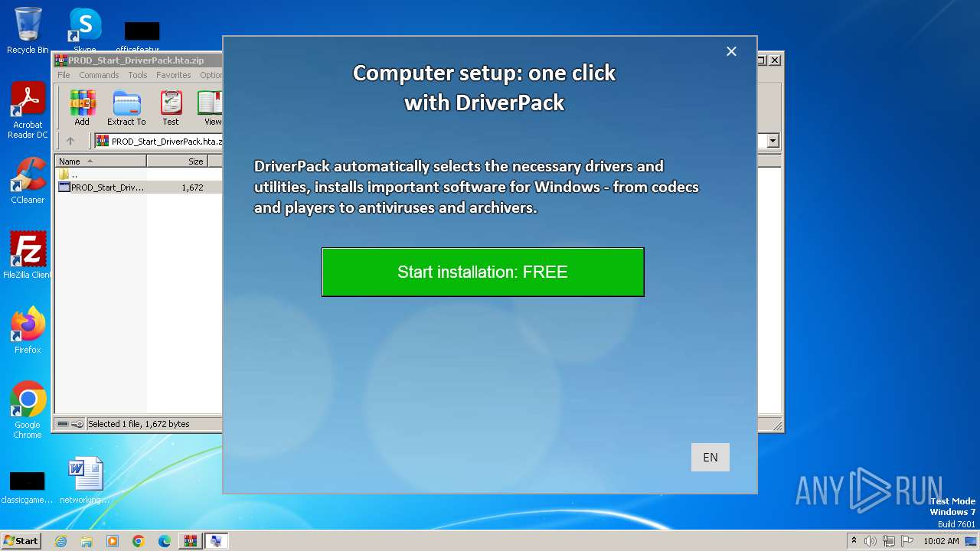This screenshot has width=980, height=551.
Task: Click the 10:02 AM taskbar clock
Action: pos(941,541)
